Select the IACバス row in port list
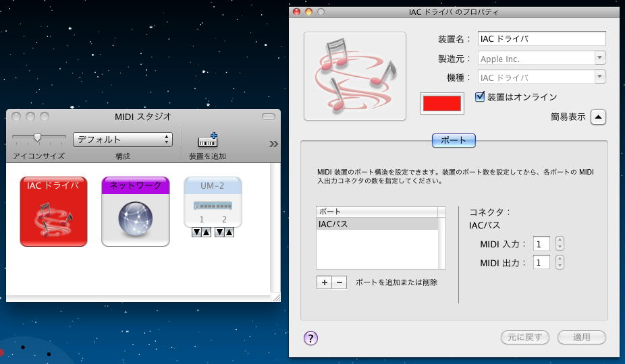Image resolution: width=625 pixels, height=364 pixels. point(377,224)
